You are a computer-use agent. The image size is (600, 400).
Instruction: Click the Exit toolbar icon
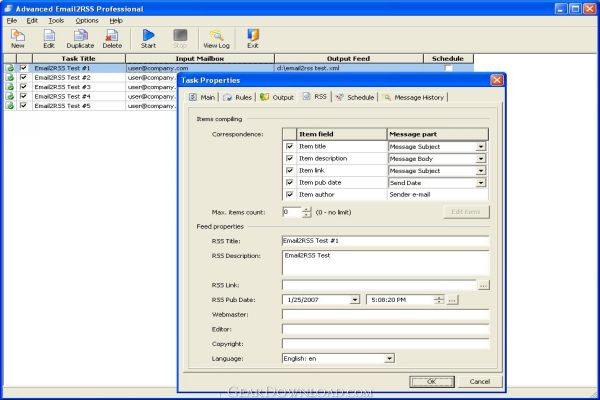pyautogui.click(x=253, y=39)
